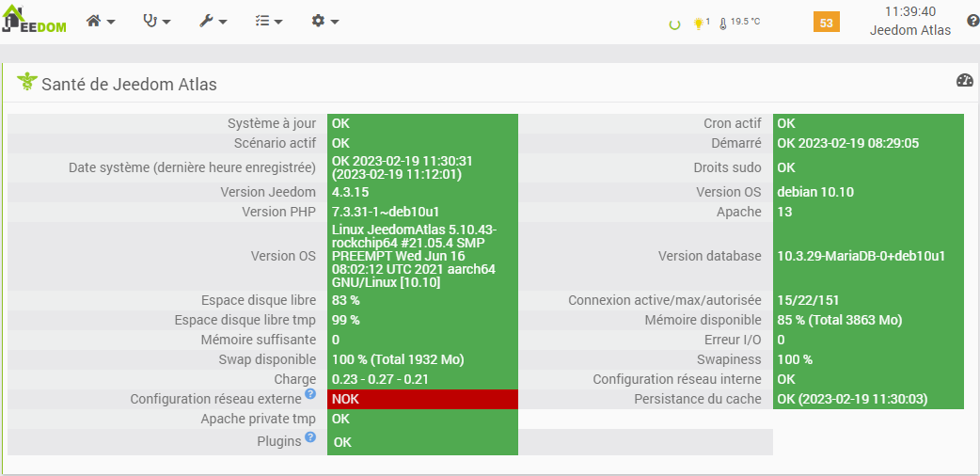Open the gear Settings menu
Screen dimensions: 980x476
(324, 21)
